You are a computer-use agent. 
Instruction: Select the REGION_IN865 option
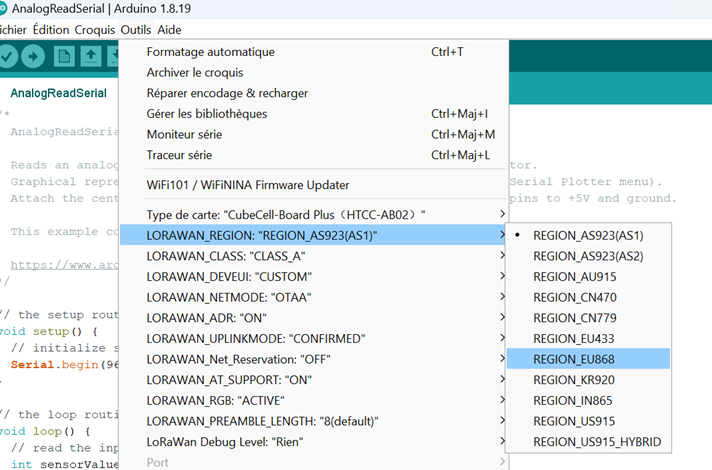588,401
